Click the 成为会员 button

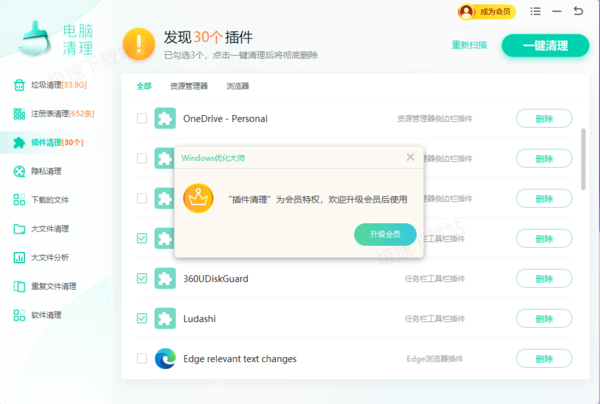pos(487,12)
